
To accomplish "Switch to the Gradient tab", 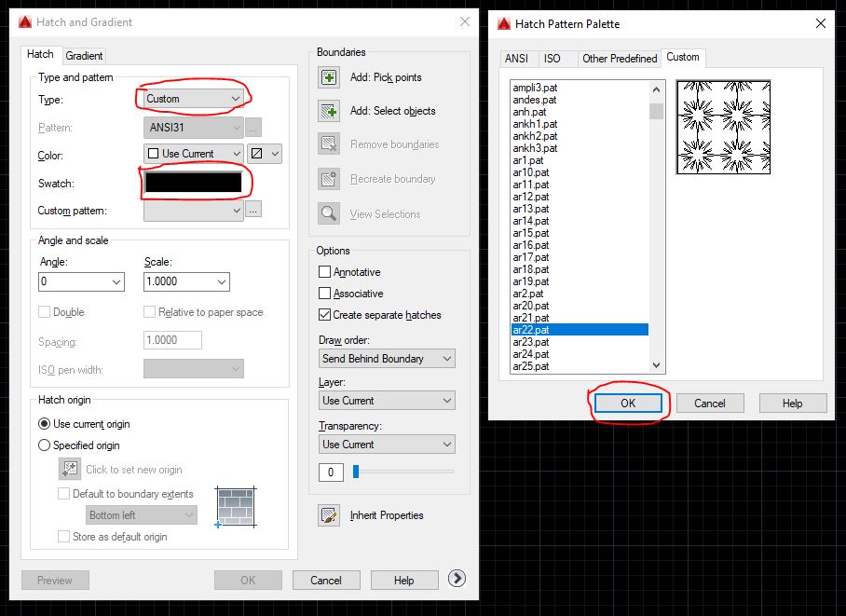I will 84,55.
